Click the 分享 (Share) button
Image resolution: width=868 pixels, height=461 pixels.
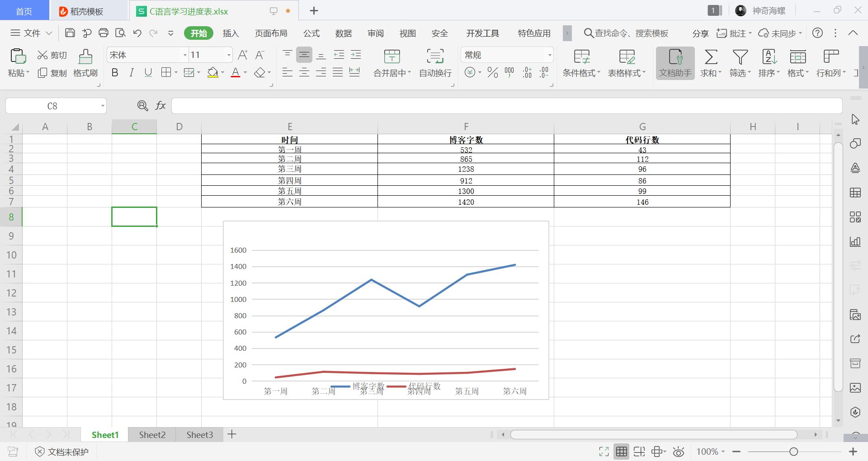click(x=700, y=33)
